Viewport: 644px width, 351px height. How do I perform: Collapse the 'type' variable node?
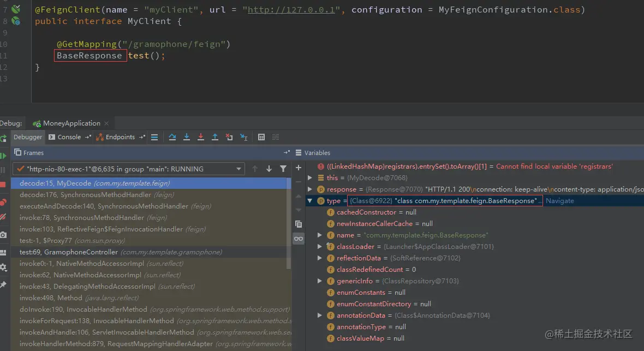[310, 201]
